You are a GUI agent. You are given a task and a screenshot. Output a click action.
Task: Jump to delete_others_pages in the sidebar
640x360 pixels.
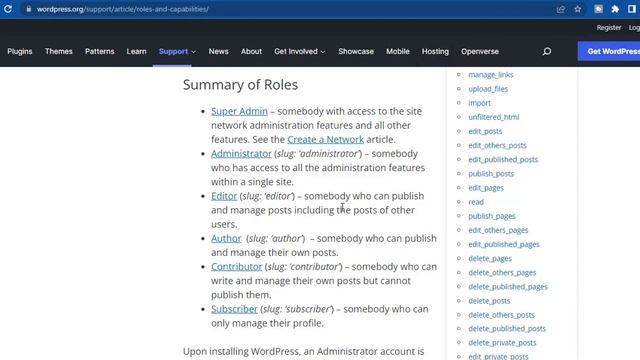coord(502,273)
